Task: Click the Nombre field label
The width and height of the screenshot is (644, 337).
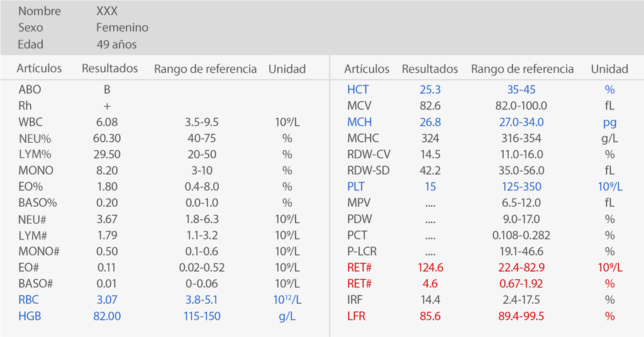Action: point(40,11)
